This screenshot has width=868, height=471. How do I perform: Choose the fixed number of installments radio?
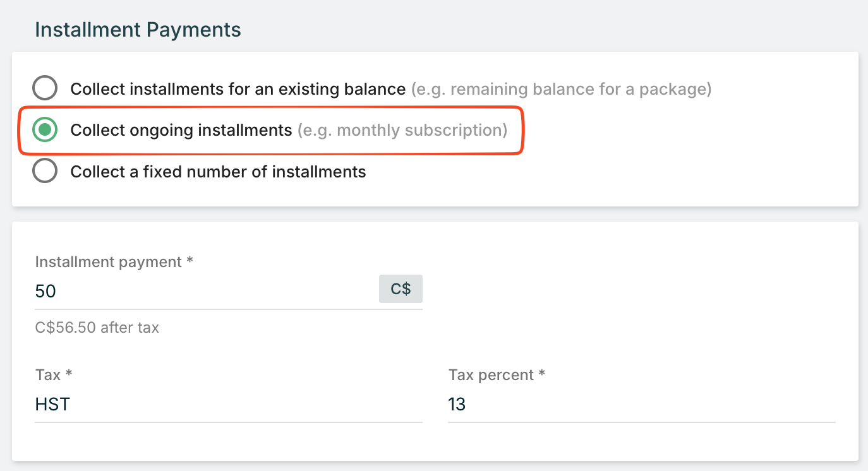coord(45,171)
